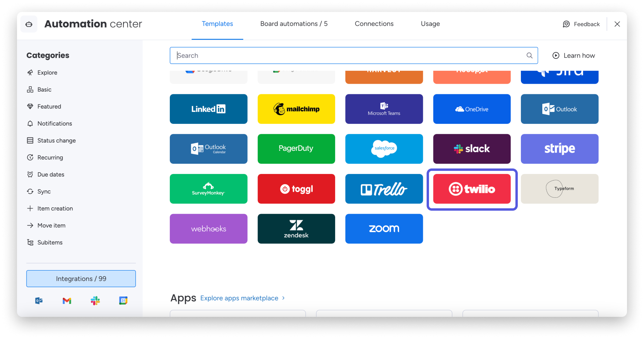
Task: Select the Mailchimp integration tile
Action: pos(296,109)
